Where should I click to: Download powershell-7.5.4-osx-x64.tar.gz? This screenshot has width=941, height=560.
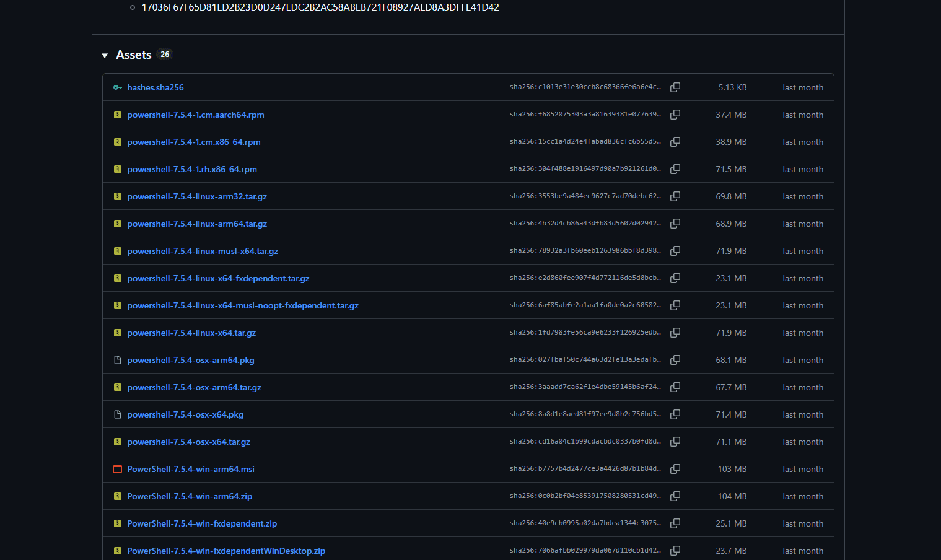click(x=189, y=442)
